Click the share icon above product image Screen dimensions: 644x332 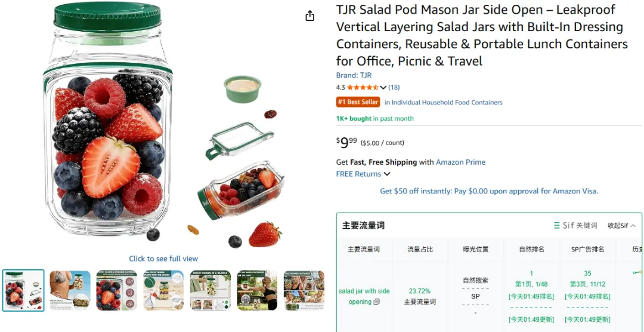pos(309,16)
